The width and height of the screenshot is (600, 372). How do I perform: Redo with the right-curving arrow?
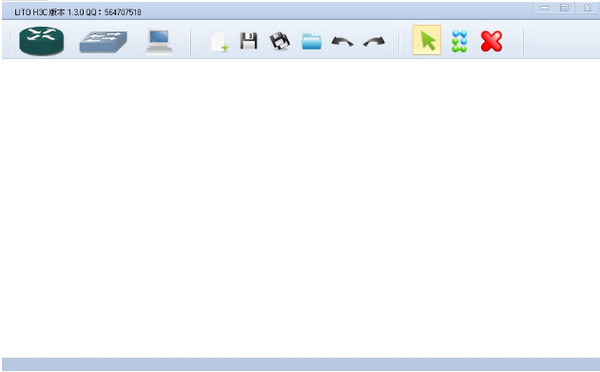(374, 41)
